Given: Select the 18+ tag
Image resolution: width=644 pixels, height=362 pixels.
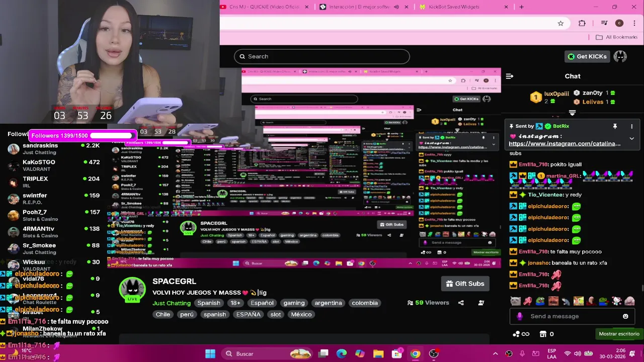Looking at the screenshot, I should pos(235,303).
